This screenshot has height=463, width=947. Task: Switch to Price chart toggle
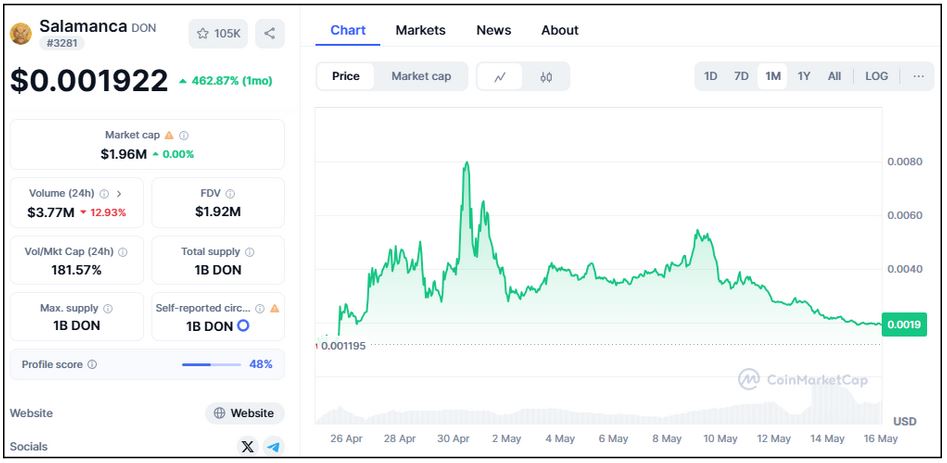point(345,77)
